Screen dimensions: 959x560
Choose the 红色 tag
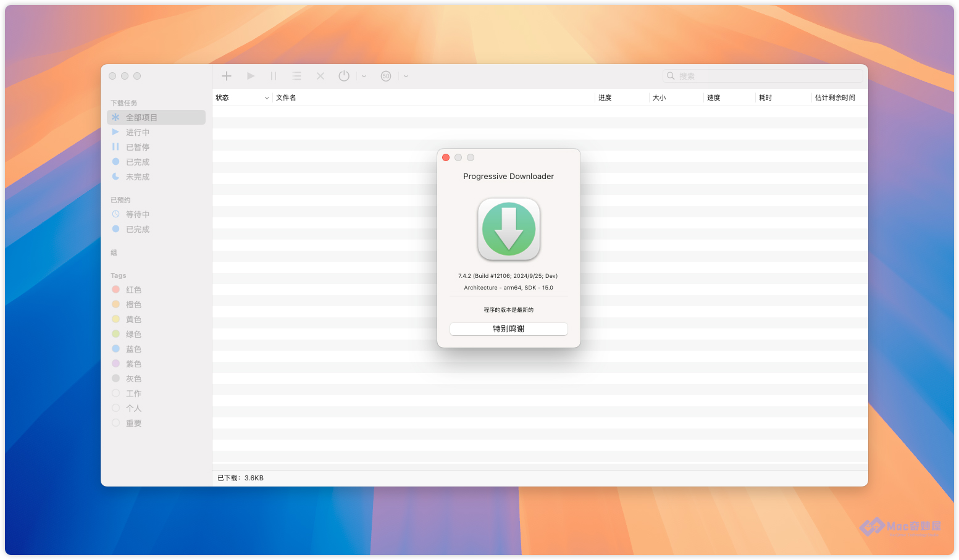(x=156, y=290)
